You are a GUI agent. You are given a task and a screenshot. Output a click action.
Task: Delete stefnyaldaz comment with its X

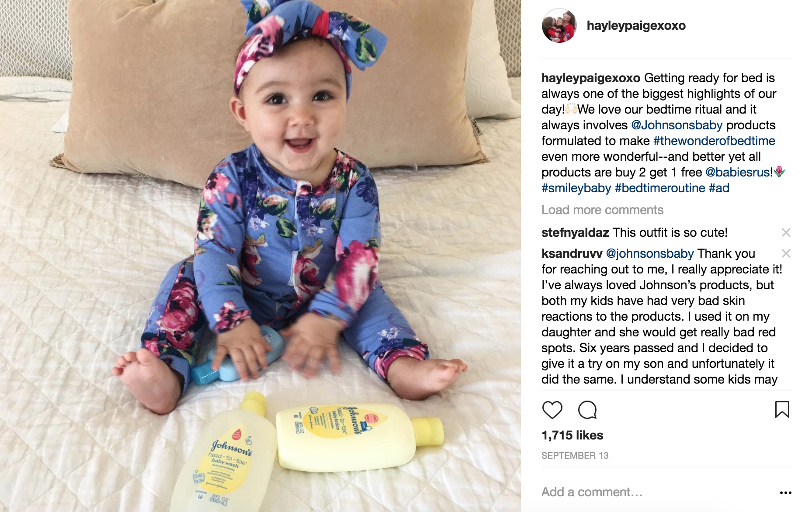(786, 232)
